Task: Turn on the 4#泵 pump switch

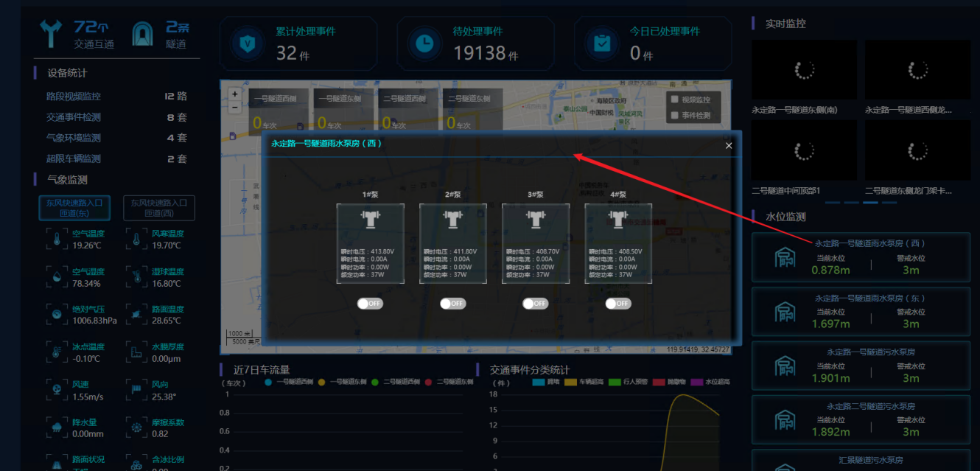Action: click(x=618, y=304)
